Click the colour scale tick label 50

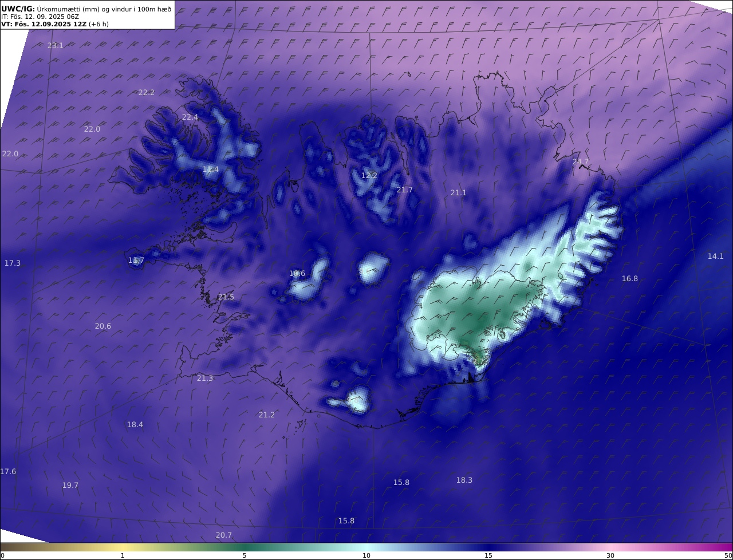(x=728, y=555)
